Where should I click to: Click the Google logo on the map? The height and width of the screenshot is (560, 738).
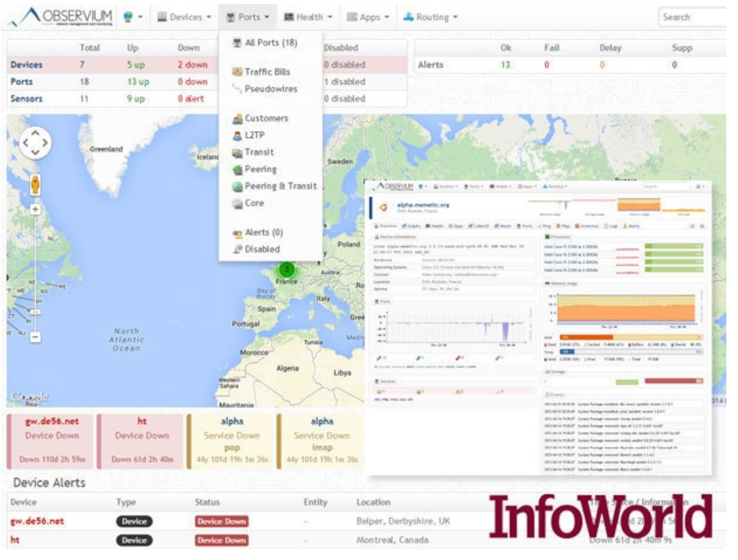pos(30,397)
